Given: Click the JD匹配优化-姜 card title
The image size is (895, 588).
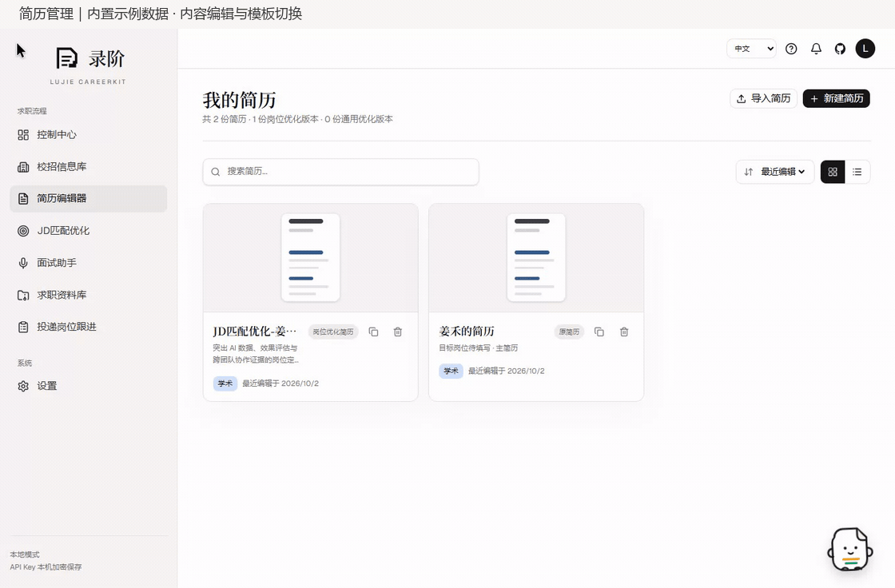Looking at the screenshot, I should click(255, 331).
